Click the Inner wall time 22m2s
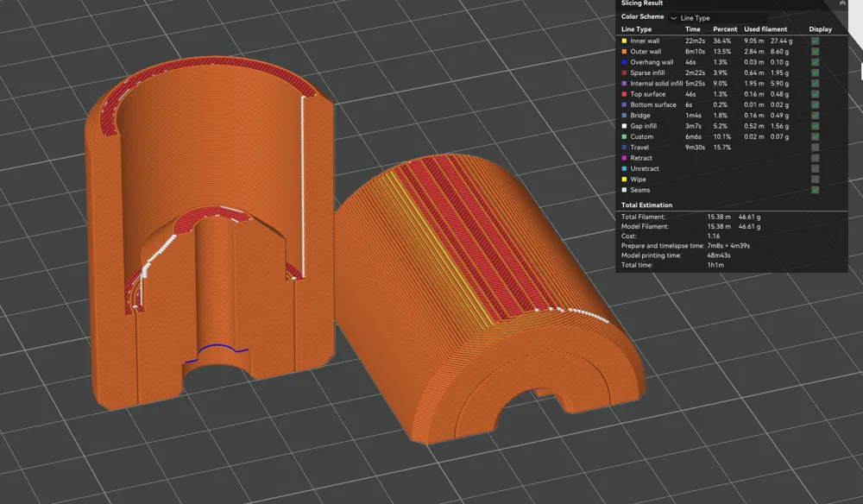The image size is (863, 504). [x=695, y=41]
